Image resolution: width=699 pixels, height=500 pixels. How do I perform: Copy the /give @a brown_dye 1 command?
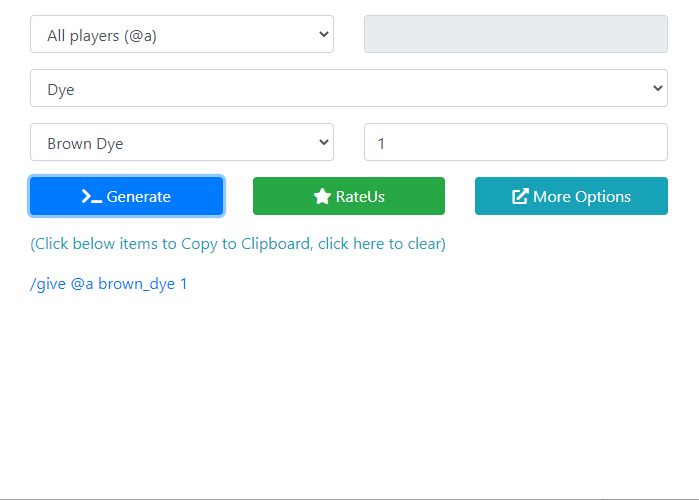pyautogui.click(x=109, y=284)
